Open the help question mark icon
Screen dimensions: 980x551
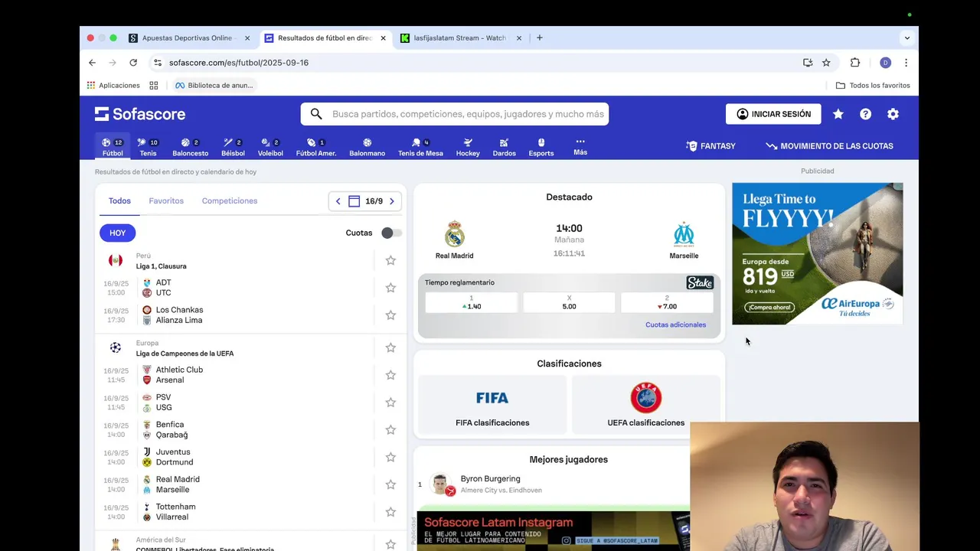[x=865, y=114]
